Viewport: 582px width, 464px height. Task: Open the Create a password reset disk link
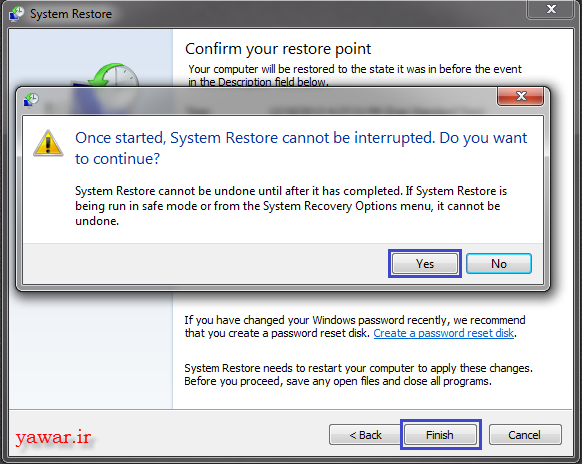444,333
